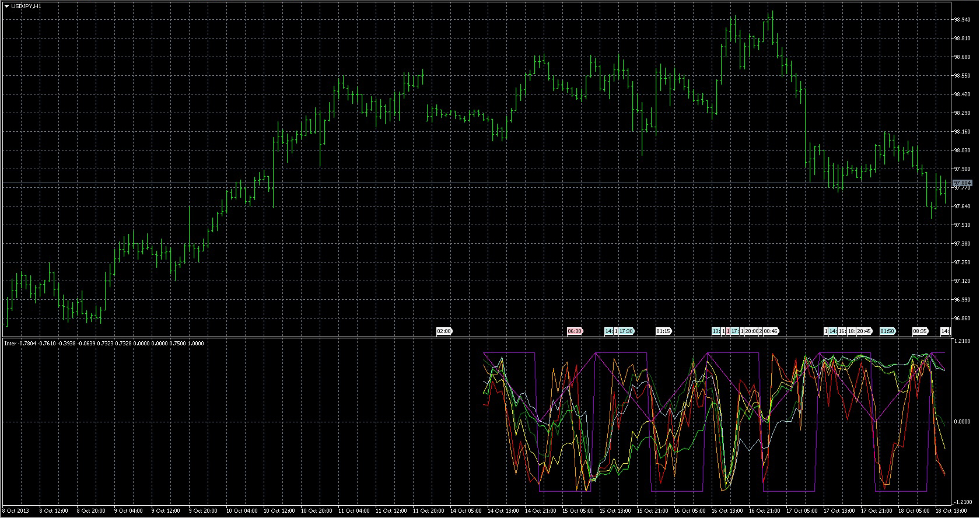Click the 08:35 event marker

pos(920,331)
